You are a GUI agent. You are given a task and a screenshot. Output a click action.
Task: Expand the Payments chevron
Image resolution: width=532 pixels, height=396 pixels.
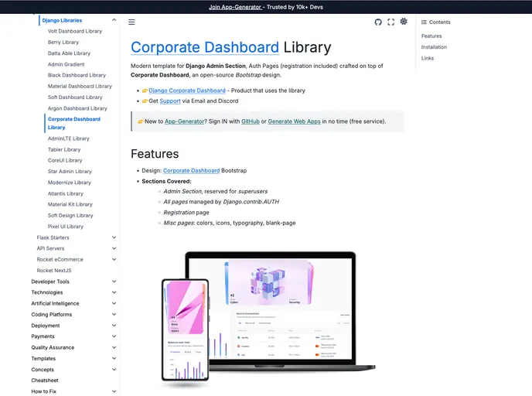[x=114, y=336]
